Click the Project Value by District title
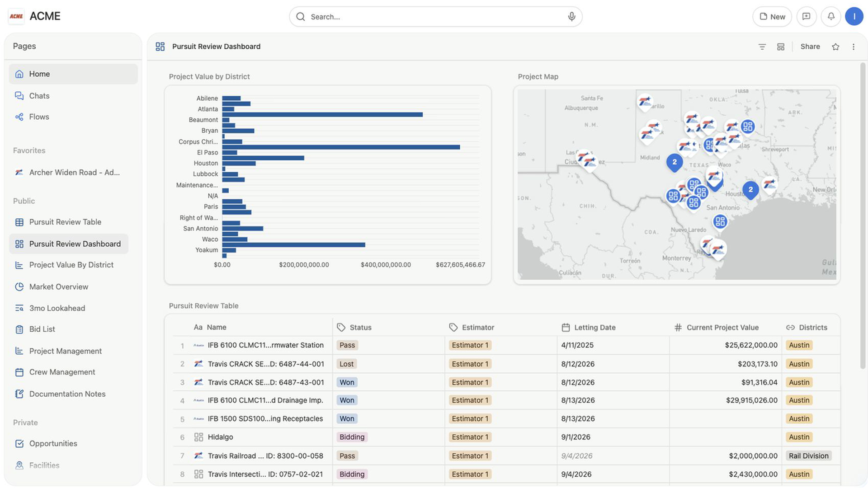868x488 pixels. point(209,76)
